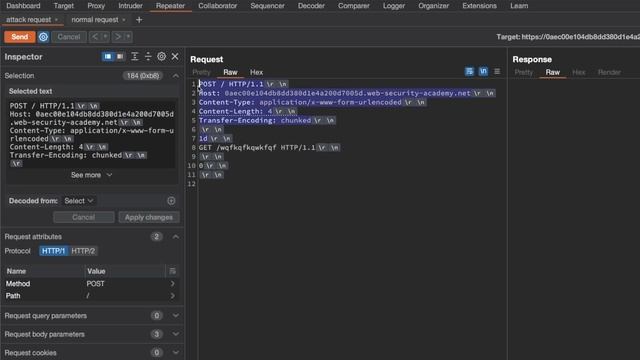Switch to the Proxy tab
The image size is (640, 360).
point(96,6)
